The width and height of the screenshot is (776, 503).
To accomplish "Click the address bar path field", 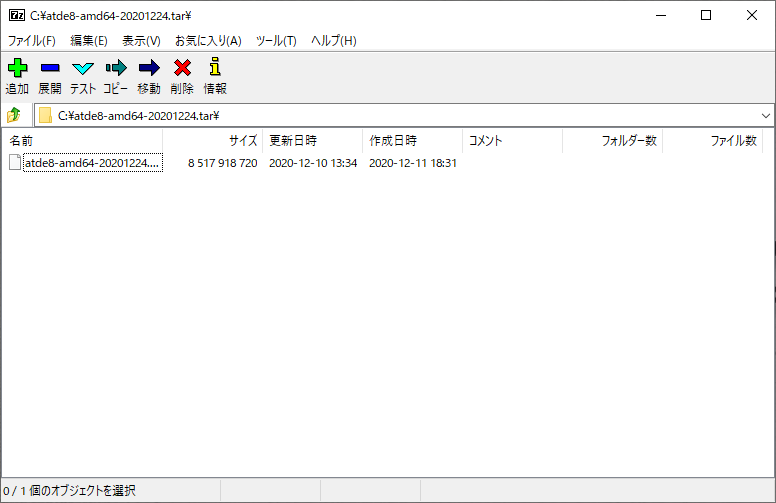I will tap(400, 115).
